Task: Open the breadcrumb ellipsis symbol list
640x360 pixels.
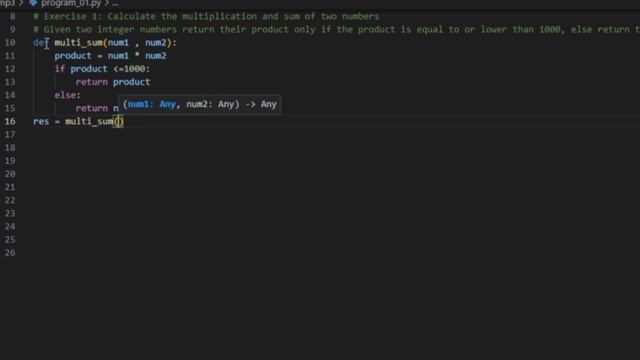Action: click(115, 4)
